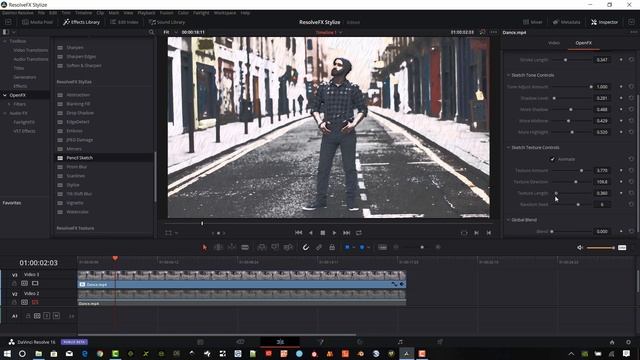Stop viewer playback
Image resolution: width=640 pixels, height=360 pixels.
click(x=322, y=233)
